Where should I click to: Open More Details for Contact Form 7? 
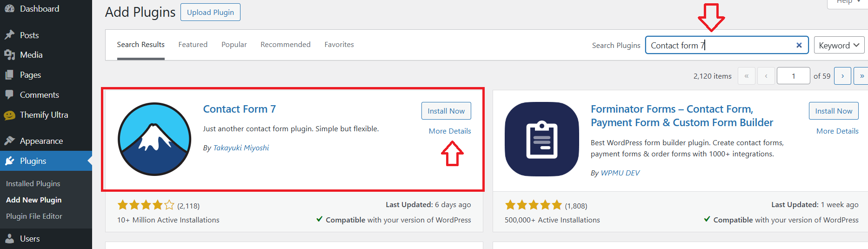click(x=449, y=131)
